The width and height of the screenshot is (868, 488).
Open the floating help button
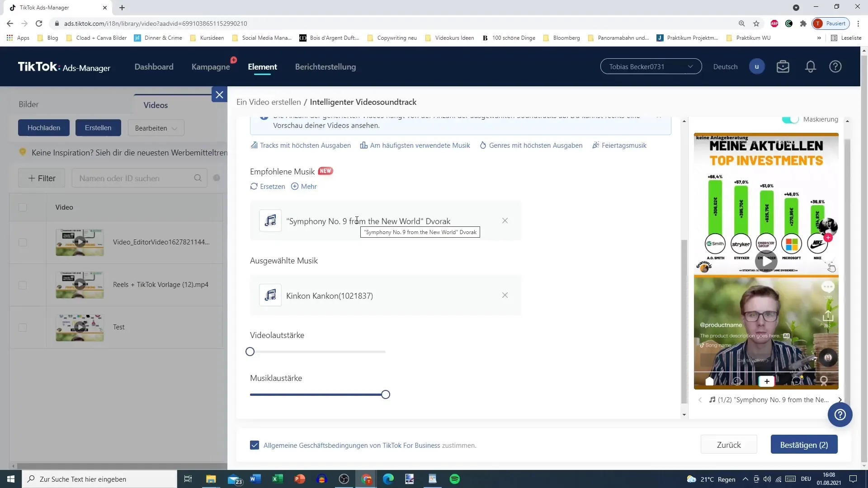840,415
